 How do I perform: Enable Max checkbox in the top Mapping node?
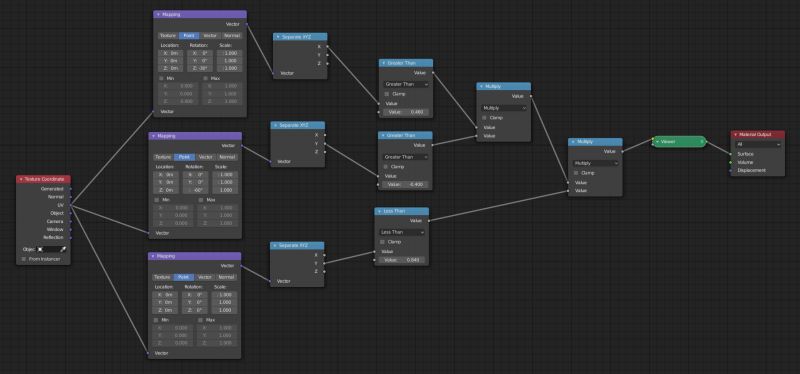pyautogui.click(x=206, y=79)
